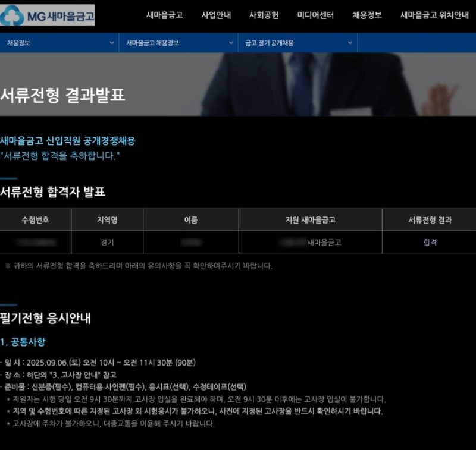Click the 지역명 column header
Image resolution: width=476 pixels, height=450 pixels.
tap(107, 219)
